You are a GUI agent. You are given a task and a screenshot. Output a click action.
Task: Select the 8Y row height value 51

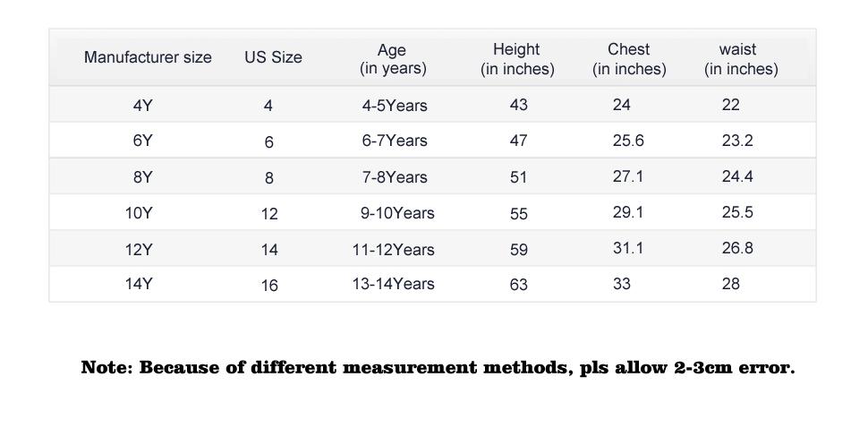(x=519, y=177)
